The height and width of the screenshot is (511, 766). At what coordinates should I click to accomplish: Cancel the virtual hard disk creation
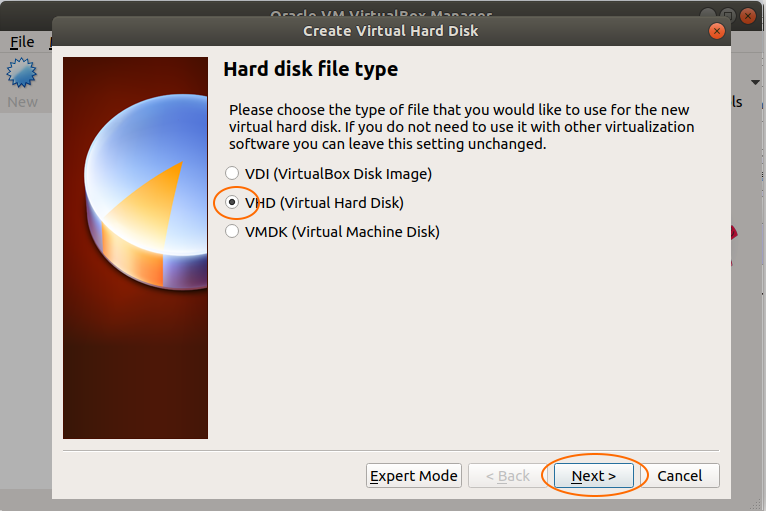(x=680, y=475)
